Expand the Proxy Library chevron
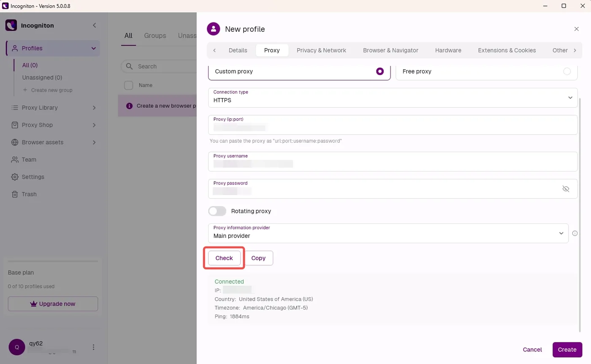Viewport: 591px width, 364px height. 94,108
